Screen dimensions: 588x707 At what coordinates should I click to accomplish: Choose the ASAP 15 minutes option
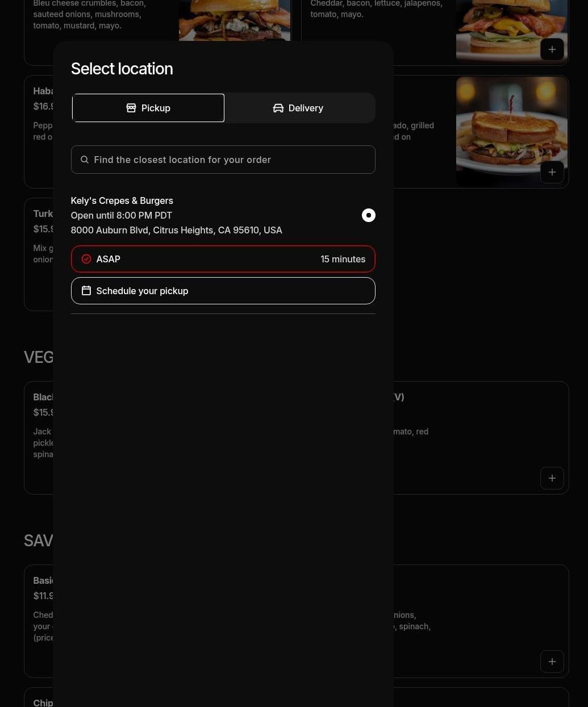pyautogui.click(x=223, y=259)
